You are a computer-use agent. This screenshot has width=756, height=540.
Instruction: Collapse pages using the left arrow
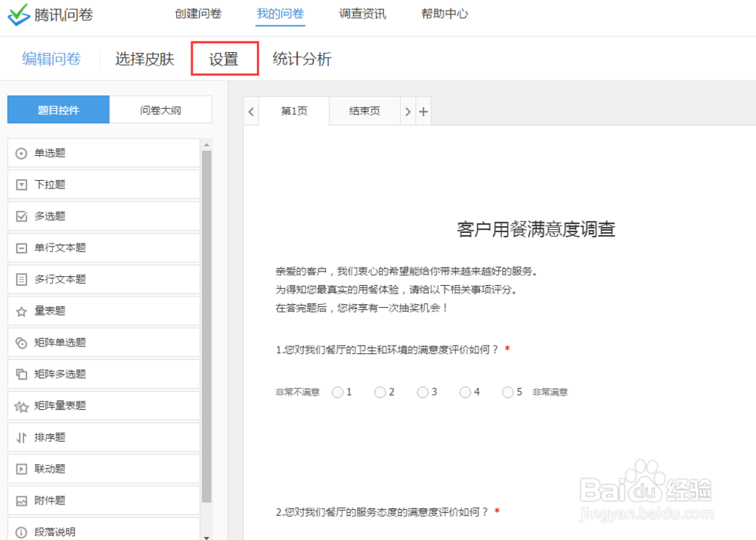251,110
